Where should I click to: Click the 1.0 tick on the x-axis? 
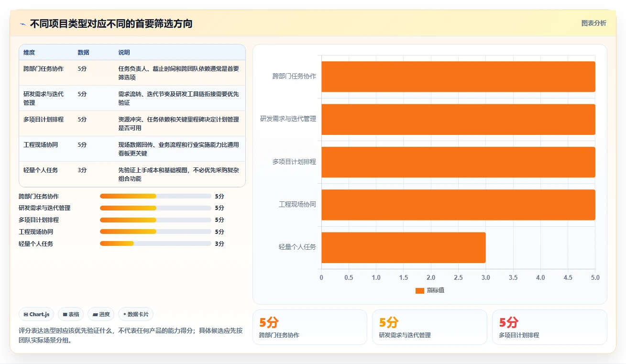[x=376, y=277]
